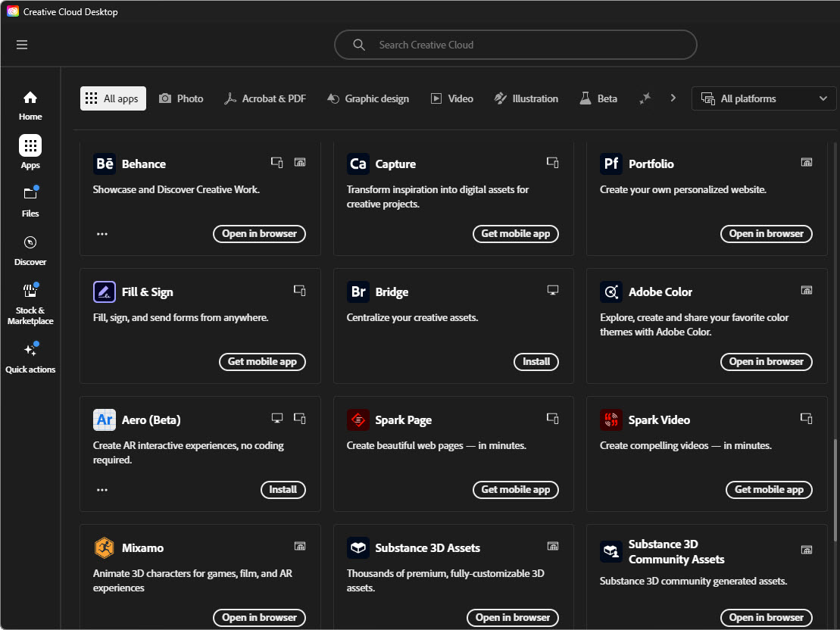Open the ellipsis menu on Aero card
Viewport: 840px width, 630px height.
102,490
